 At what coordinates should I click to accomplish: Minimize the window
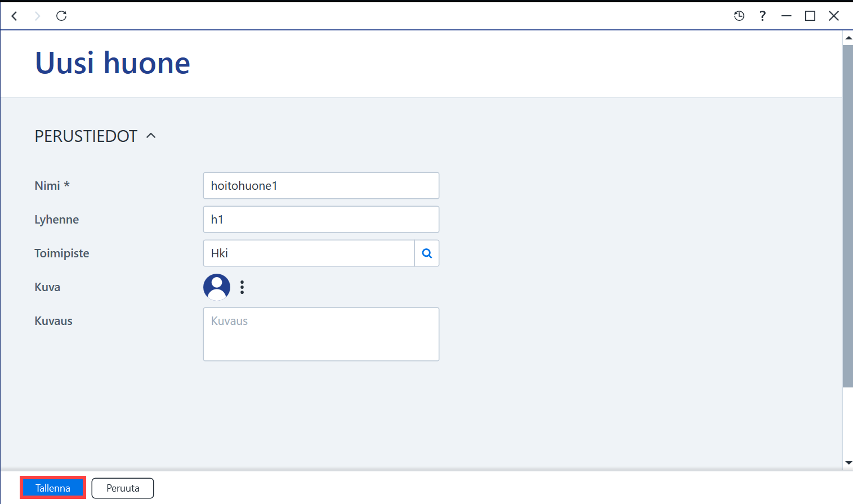pos(787,16)
